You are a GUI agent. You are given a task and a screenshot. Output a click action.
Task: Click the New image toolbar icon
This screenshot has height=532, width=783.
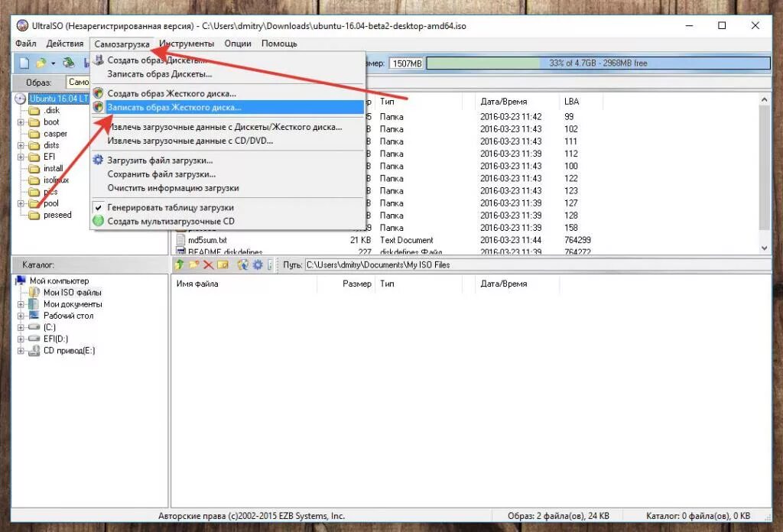click(x=24, y=63)
